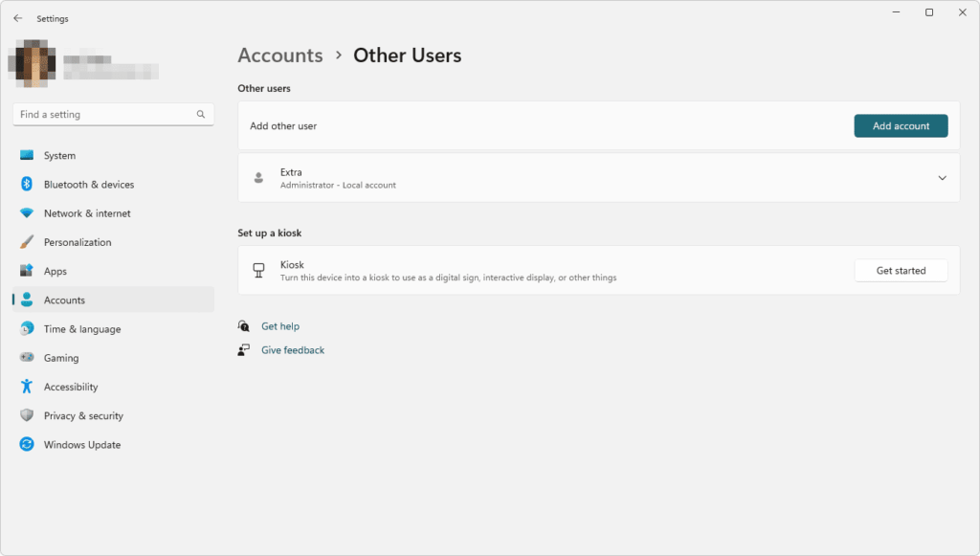Screen dimensions: 980x556
Task: Click the Accessibility person icon
Action: [27, 387]
